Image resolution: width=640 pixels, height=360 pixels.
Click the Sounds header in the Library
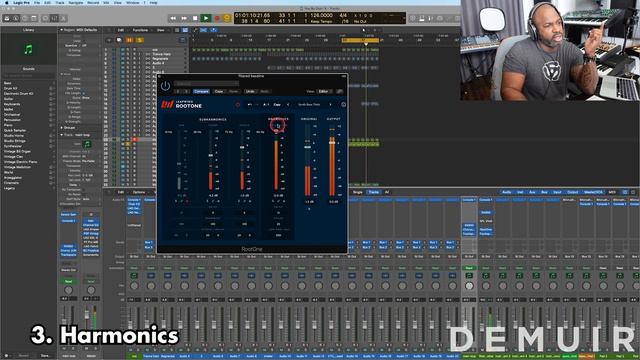pyautogui.click(x=29, y=69)
